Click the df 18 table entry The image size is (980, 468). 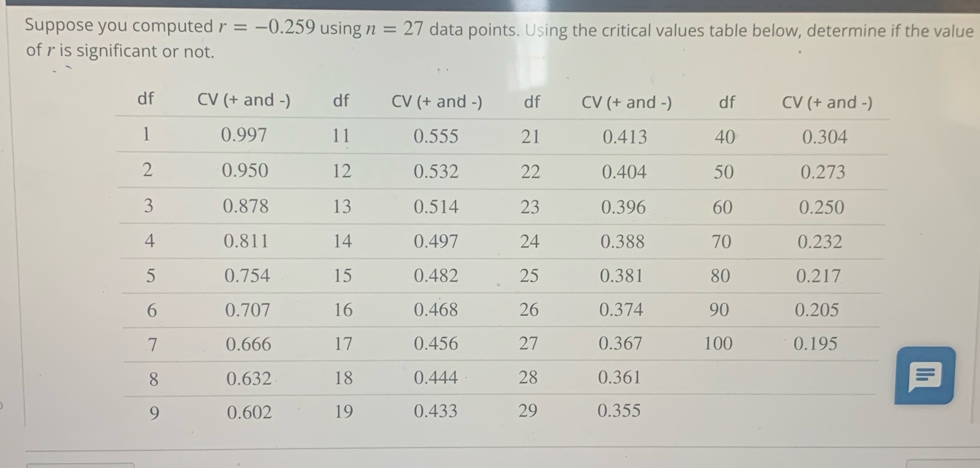pyautogui.click(x=343, y=378)
